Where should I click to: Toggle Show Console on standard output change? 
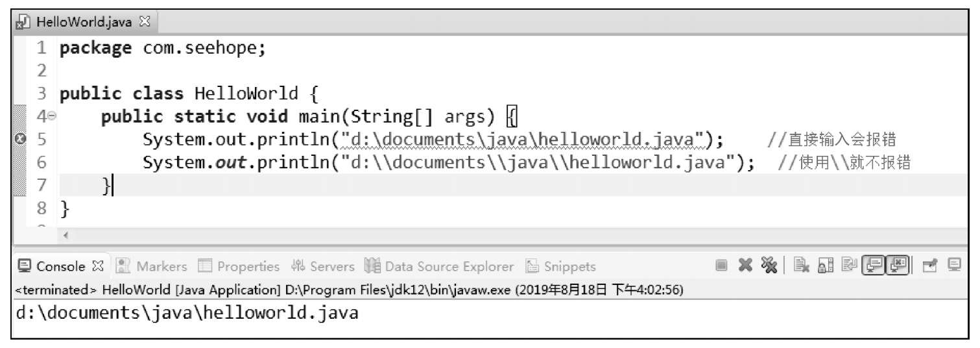(874, 266)
